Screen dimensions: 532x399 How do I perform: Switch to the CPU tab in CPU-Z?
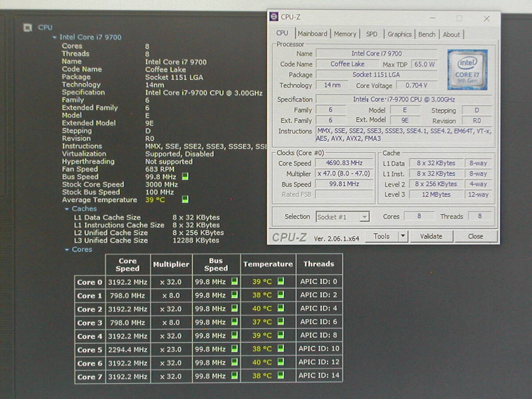[x=282, y=33]
